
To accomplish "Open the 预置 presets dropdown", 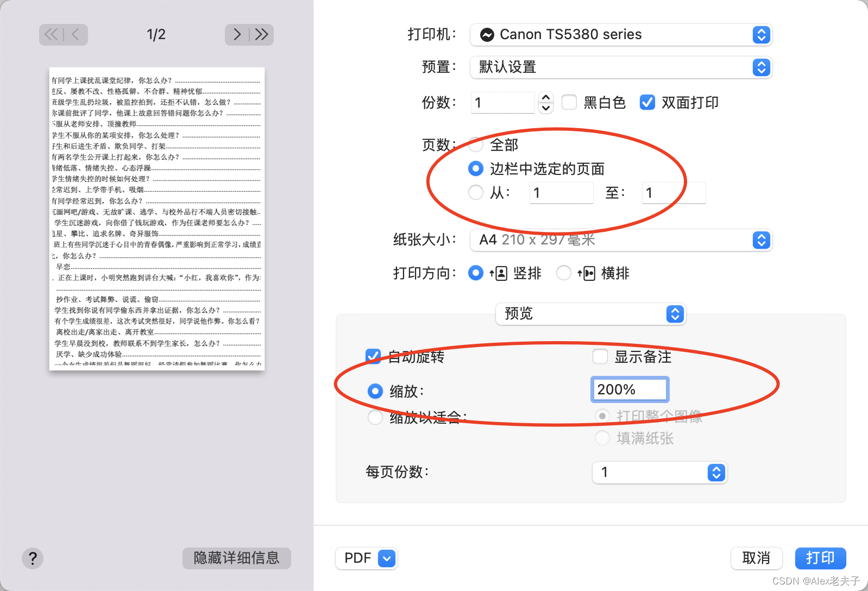I will (621, 67).
